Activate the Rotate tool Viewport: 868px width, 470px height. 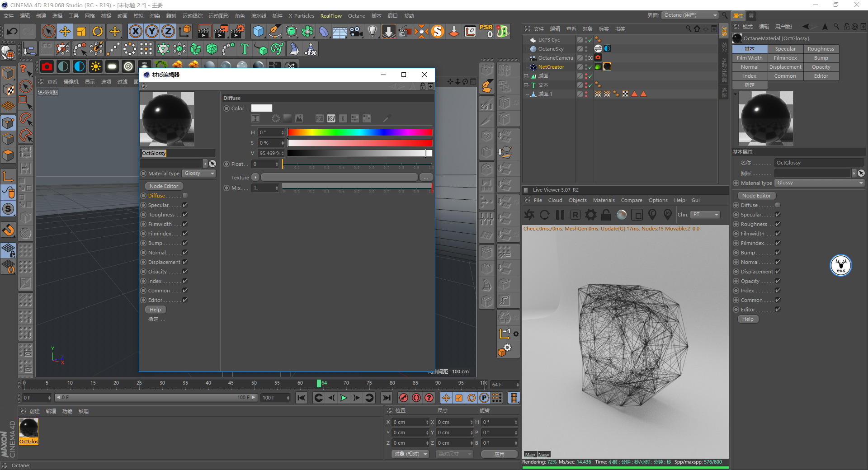tap(98, 31)
